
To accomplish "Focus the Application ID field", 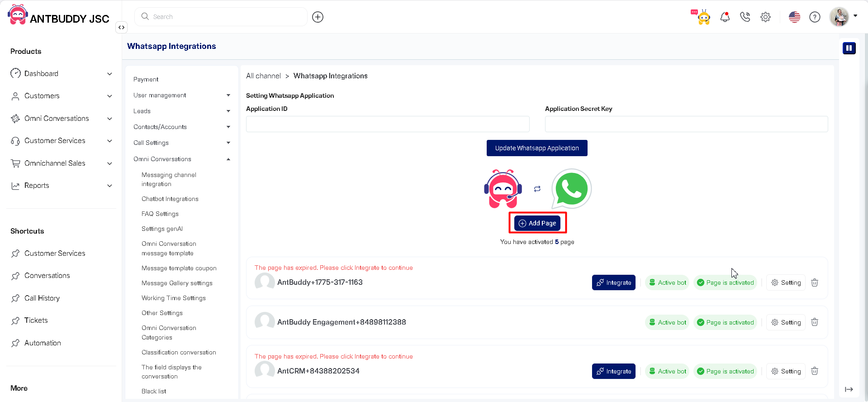I will click(388, 124).
